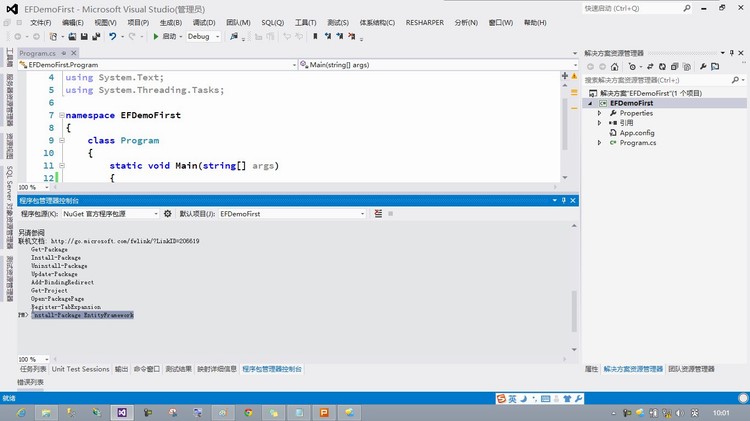The height and width of the screenshot is (421, 750).
Task: Go to next bookmark icon
Action: (x=340, y=36)
